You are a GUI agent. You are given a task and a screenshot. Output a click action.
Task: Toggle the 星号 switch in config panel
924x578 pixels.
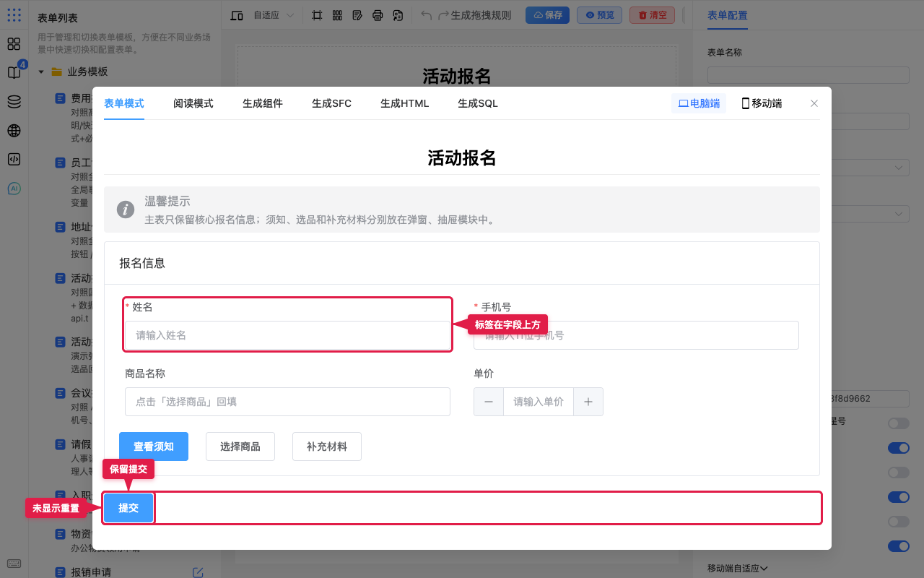pyautogui.click(x=899, y=423)
